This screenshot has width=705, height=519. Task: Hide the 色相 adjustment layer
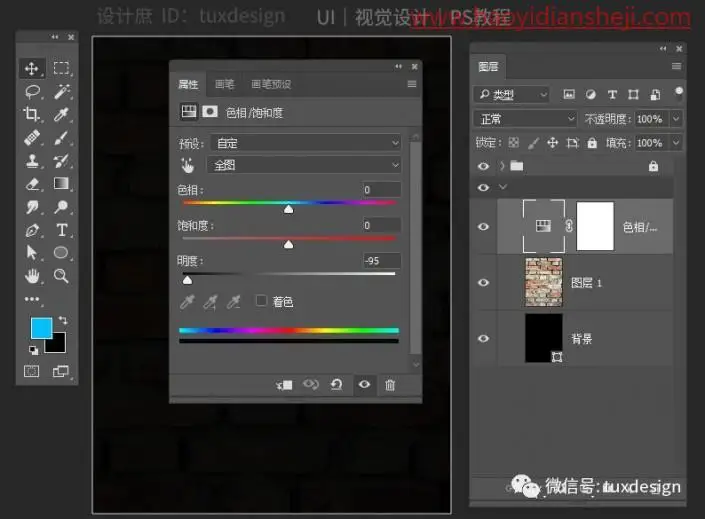[483, 227]
